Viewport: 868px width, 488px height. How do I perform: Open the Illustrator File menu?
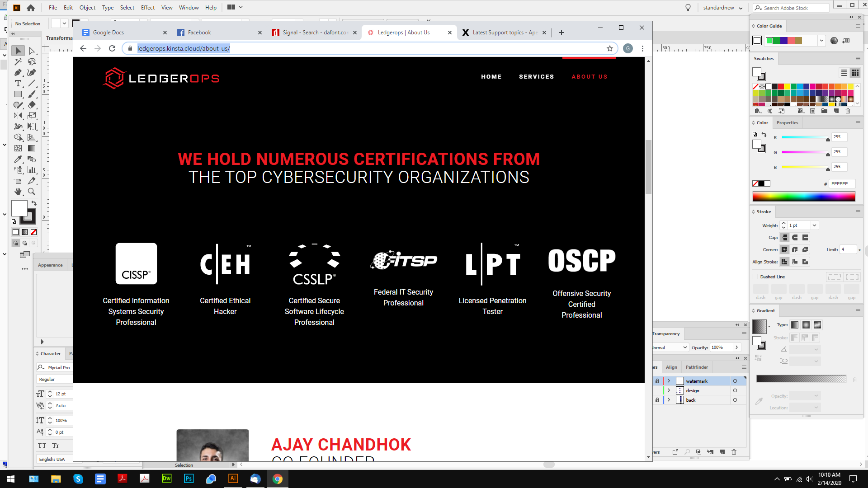[x=53, y=8]
